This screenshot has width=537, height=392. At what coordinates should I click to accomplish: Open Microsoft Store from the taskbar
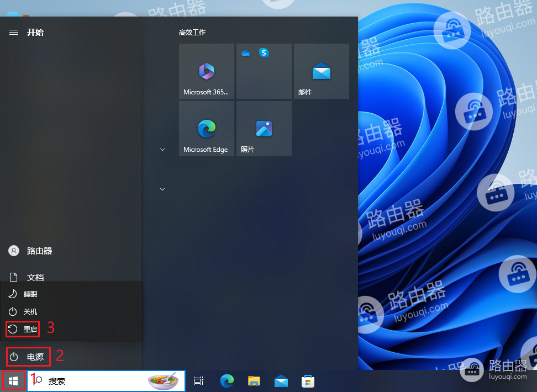pos(308,381)
